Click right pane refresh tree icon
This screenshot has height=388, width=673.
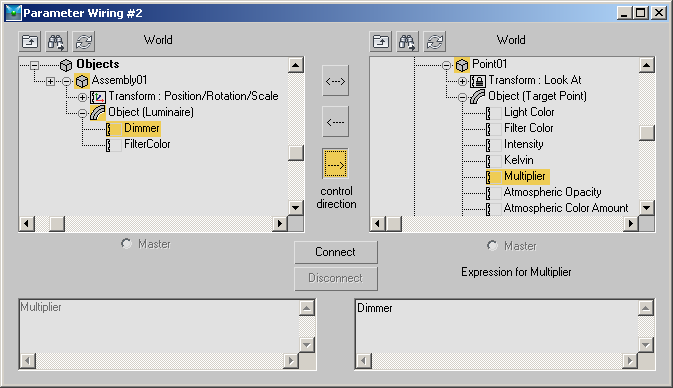click(434, 42)
